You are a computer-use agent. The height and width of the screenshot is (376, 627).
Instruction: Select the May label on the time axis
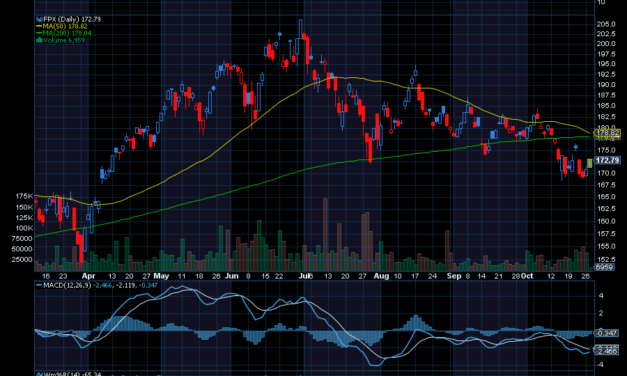click(x=161, y=276)
